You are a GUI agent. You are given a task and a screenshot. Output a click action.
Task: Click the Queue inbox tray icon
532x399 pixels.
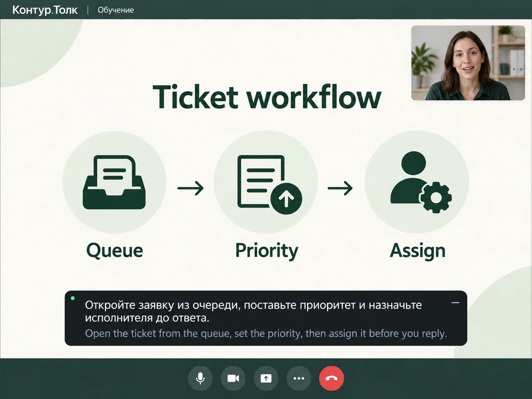tap(114, 182)
